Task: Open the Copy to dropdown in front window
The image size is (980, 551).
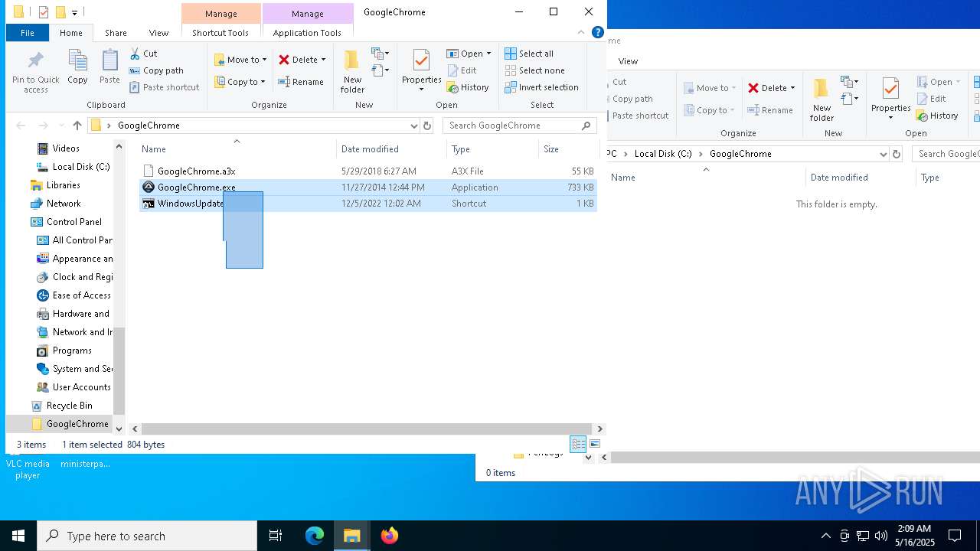Action: 240,82
